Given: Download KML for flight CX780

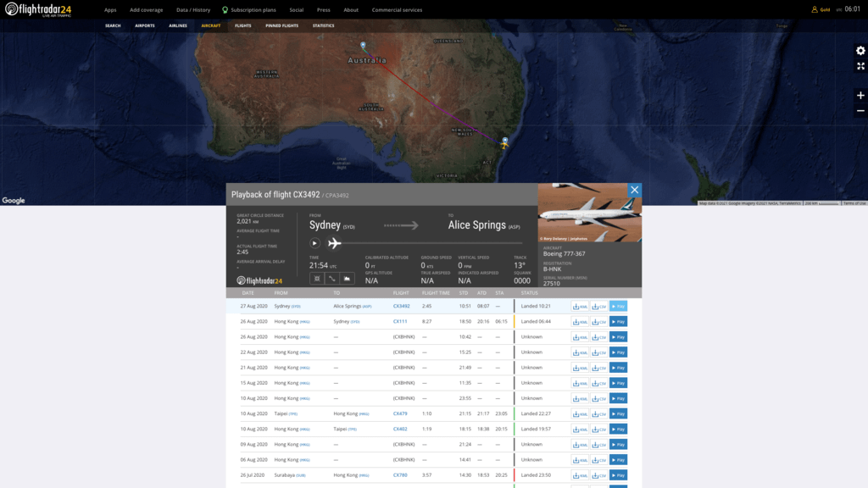Looking at the screenshot, I should pos(580,475).
